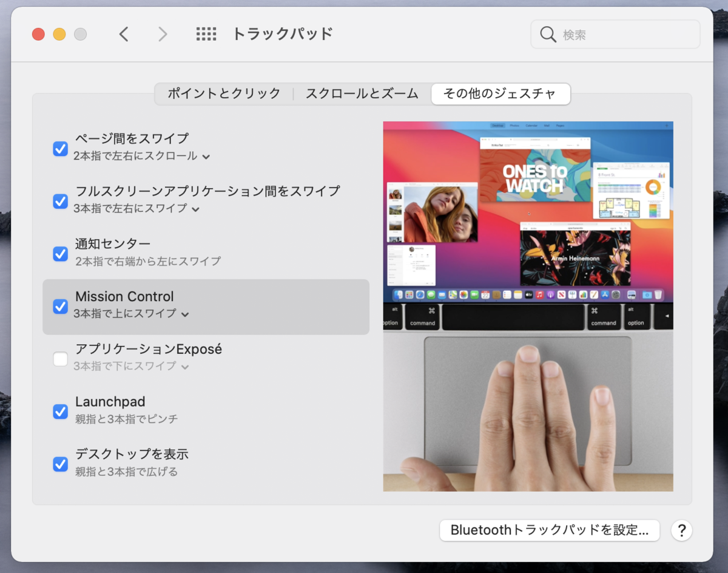
Task: Switch to スクロールとズーム tab
Action: click(362, 93)
